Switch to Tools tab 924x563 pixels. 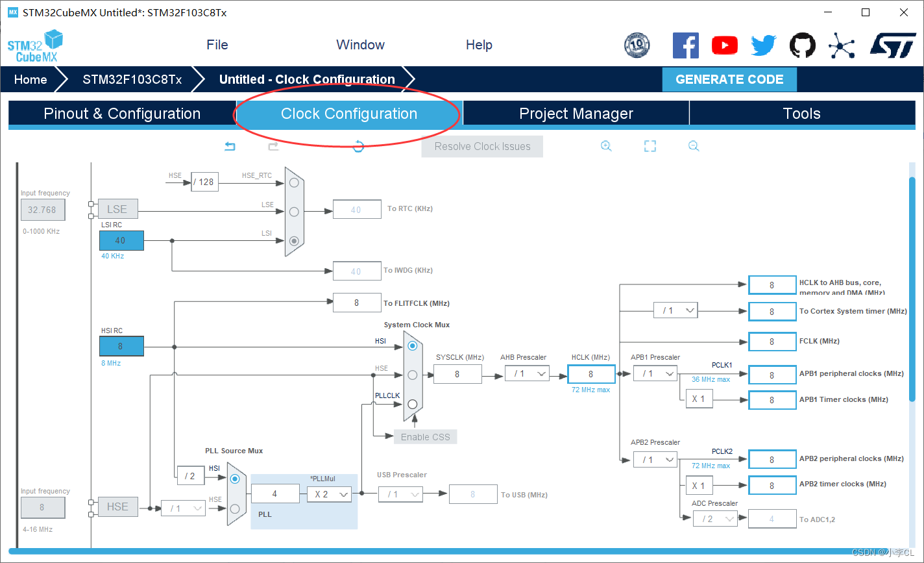tap(802, 114)
